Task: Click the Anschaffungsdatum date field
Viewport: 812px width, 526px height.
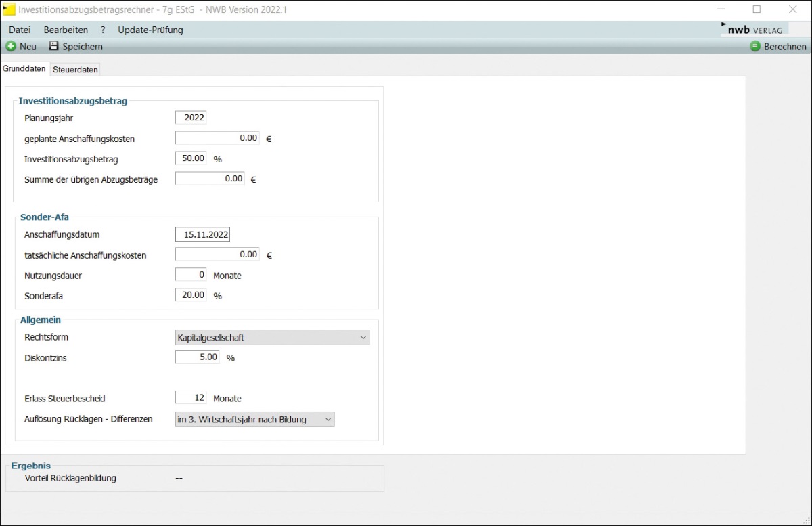Action: [202, 234]
